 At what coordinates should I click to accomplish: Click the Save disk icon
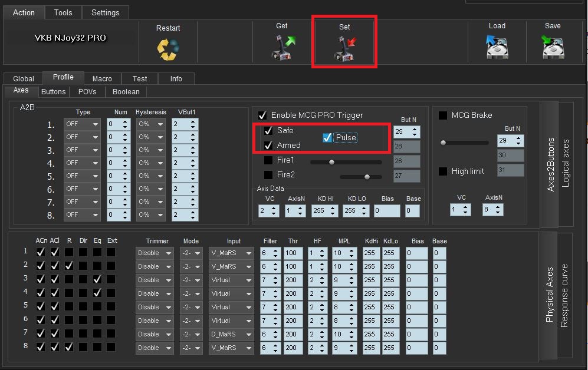pos(553,47)
